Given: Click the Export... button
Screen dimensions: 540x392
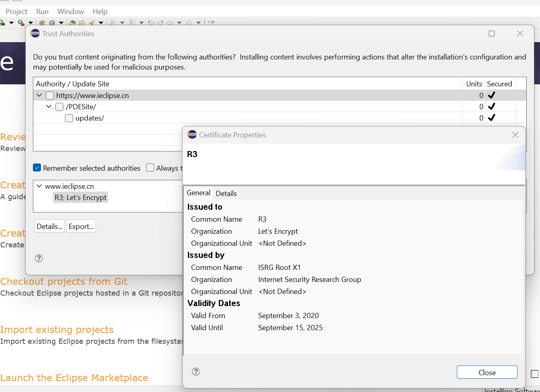Looking at the screenshot, I should (x=81, y=226).
